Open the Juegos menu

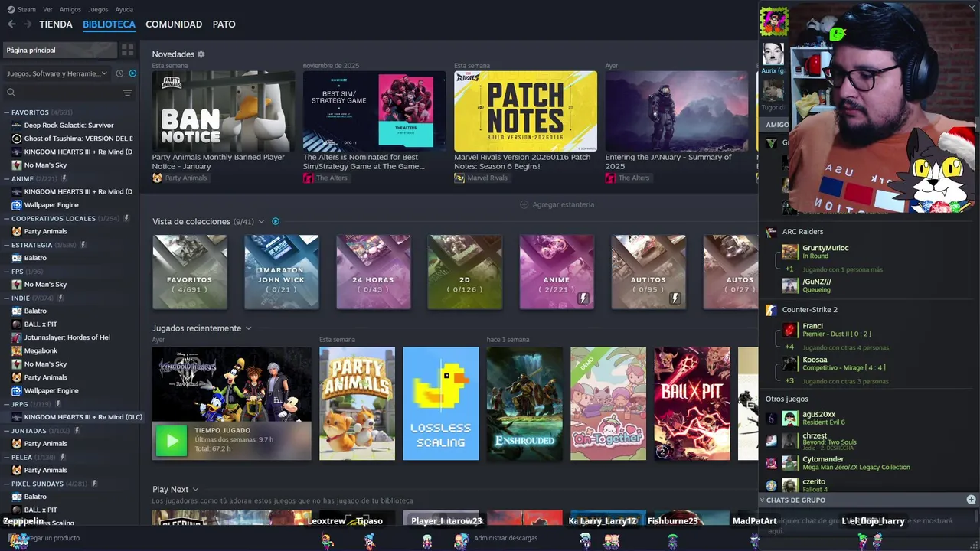[x=98, y=10]
